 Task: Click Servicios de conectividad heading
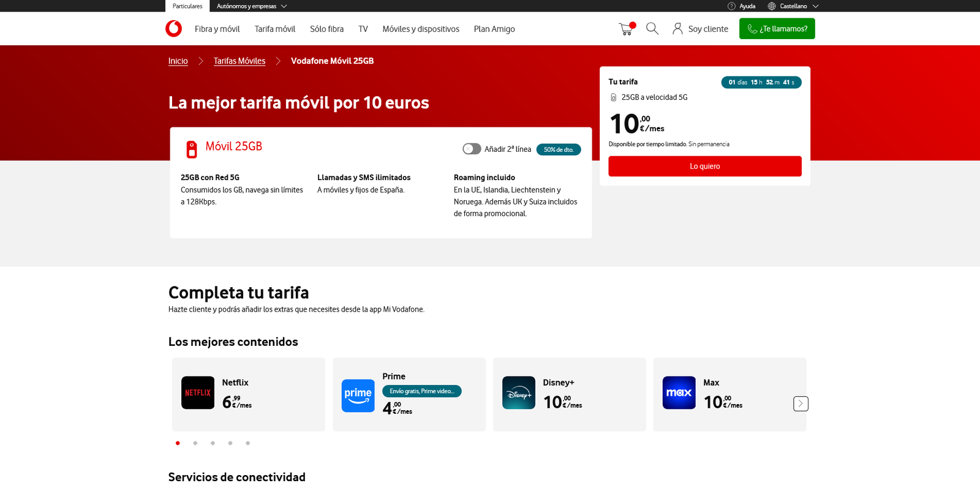(237, 477)
